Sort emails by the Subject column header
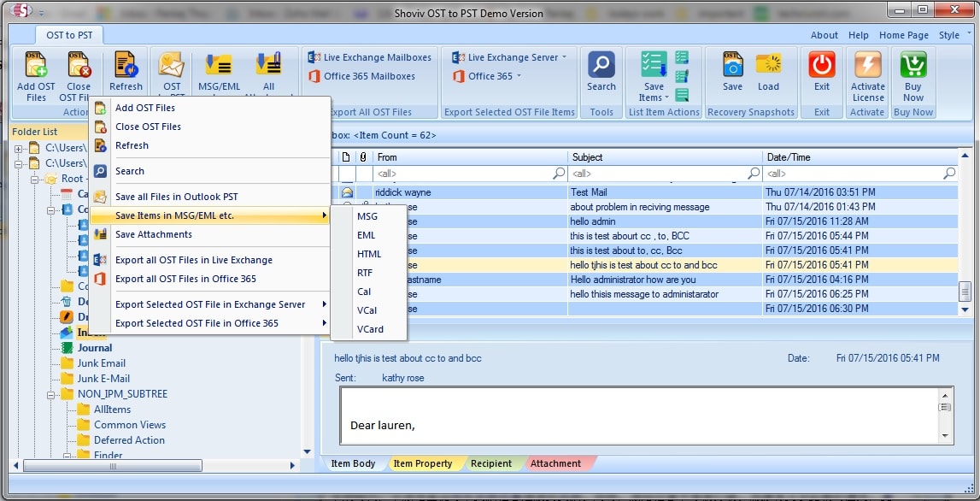Viewport: 980px width, 501px height. (x=665, y=157)
